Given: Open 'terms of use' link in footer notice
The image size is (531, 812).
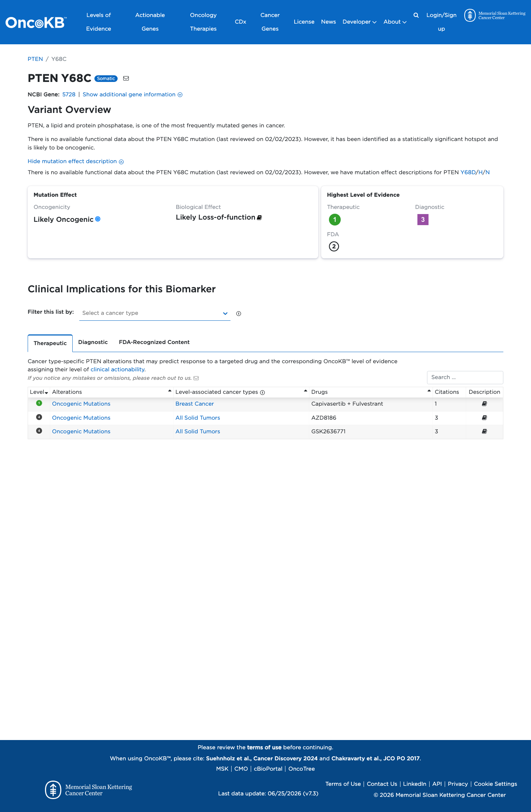Looking at the screenshot, I should [264, 747].
